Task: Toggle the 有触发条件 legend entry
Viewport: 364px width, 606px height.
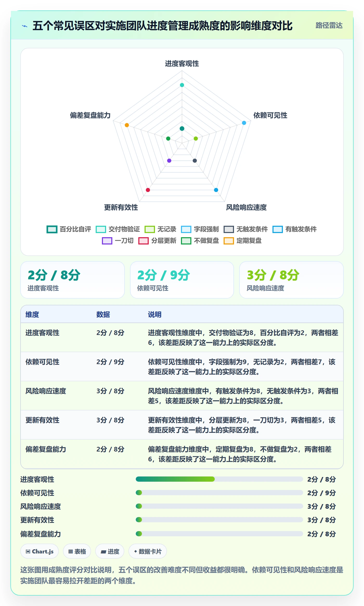Action: (294, 229)
